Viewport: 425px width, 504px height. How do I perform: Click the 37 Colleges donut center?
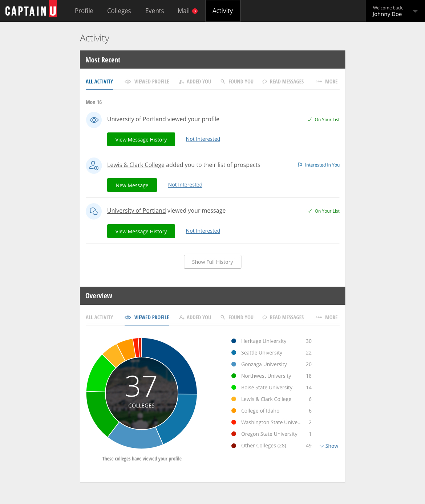(142, 393)
